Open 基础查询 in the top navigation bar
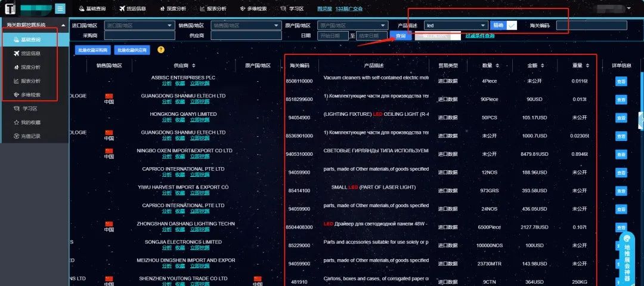This screenshot has height=286, width=644. coord(92,8)
